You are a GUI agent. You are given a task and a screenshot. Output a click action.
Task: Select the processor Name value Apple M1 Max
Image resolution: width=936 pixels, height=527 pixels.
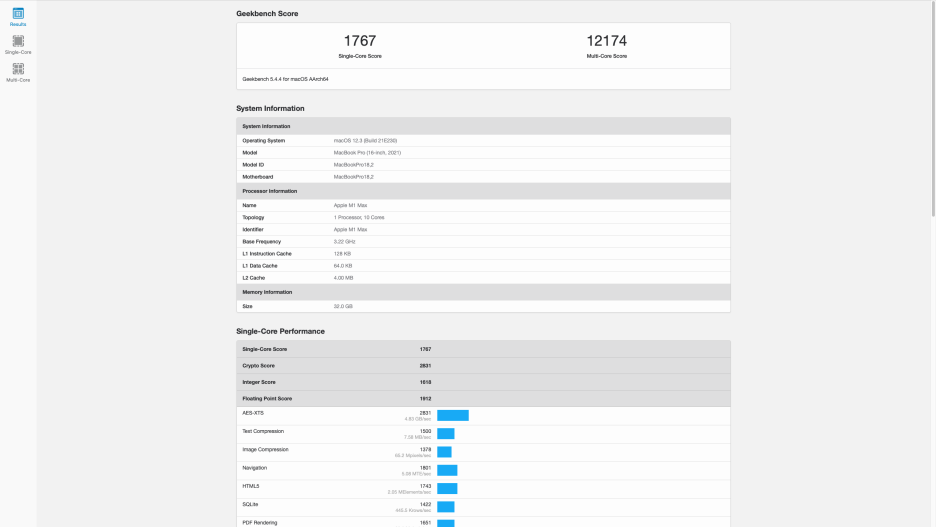(x=350, y=205)
